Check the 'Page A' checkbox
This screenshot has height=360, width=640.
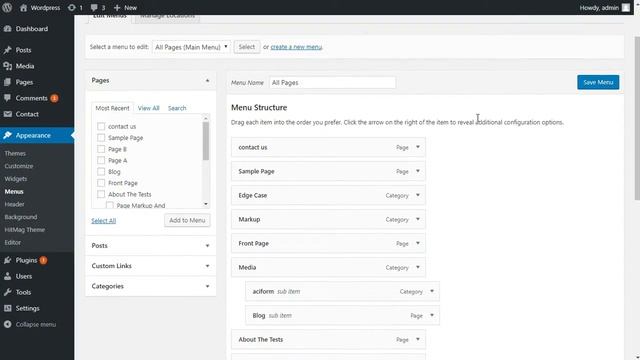tap(101, 160)
